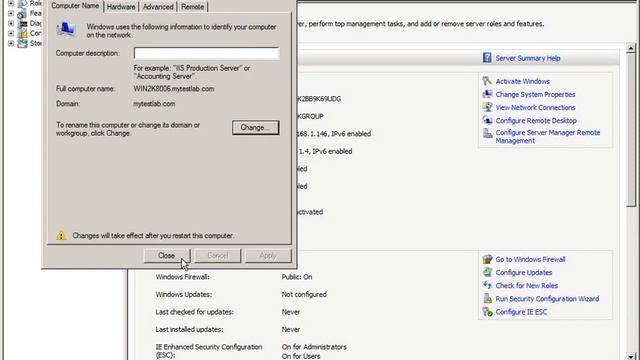The height and width of the screenshot is (360, 640).
Task: Click the greyed-out Cancel button
Action: (217, 256)
